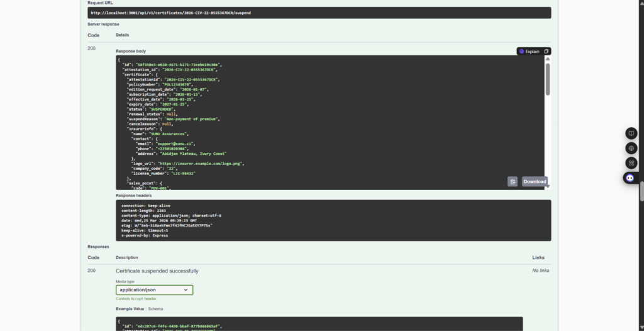This screenshot has height=331, width=644.
Task: Open the AI assistant robot face icon
Action: [x=630, y=177]
